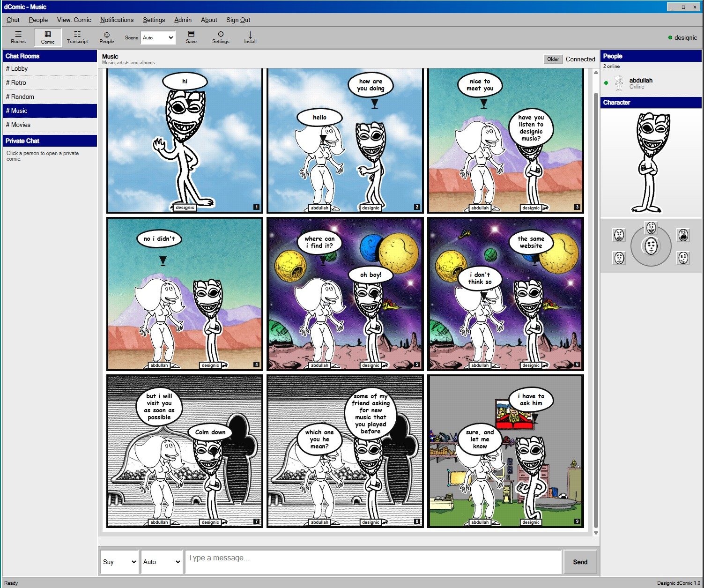Open the Auto expression dropdown near message box
Image resolution: width=704 pixels, height=588 pixels.
pyautogui.click(x=162, y=562)
